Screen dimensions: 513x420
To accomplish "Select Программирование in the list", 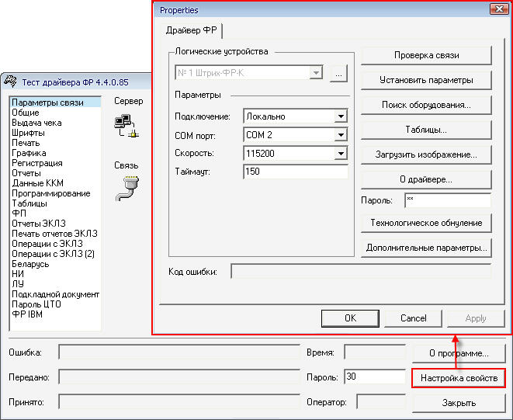I will pos(50,193).
